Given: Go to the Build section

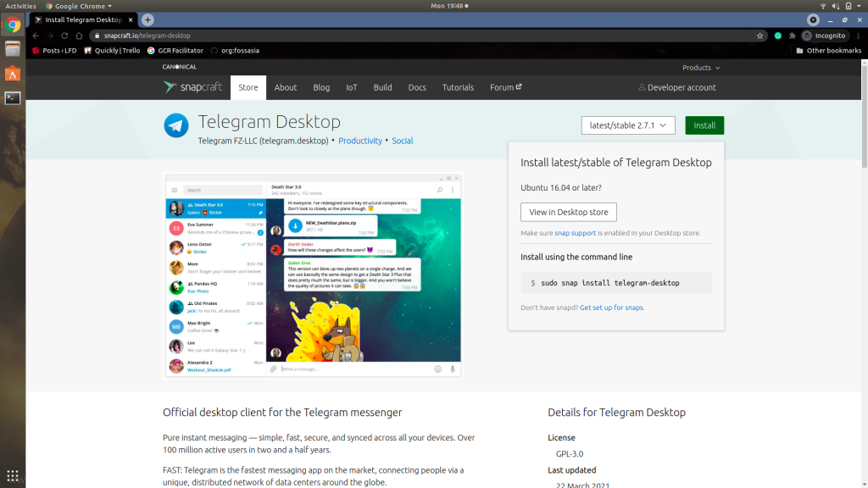Looking at the screenshot, I should 382,87.
